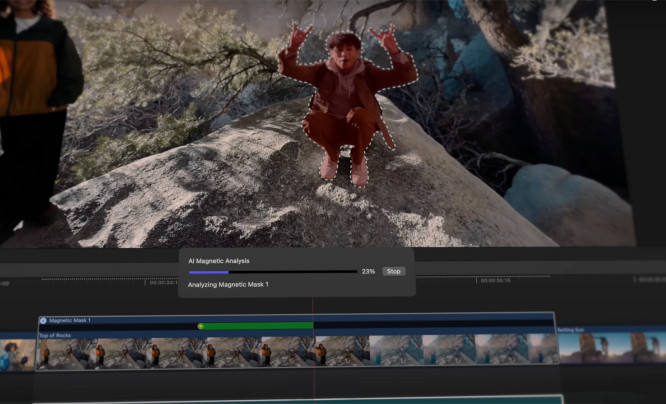Close the Magnetic Mask 1 lane with its X icon
This screenshot has height=404, width=666.
(x=43, y=321)
